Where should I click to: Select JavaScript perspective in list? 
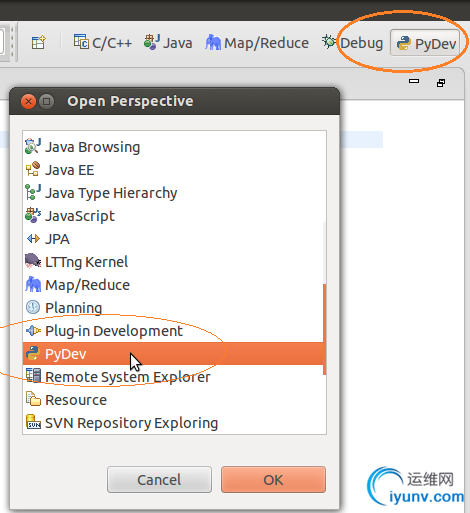tap(173, 216)
